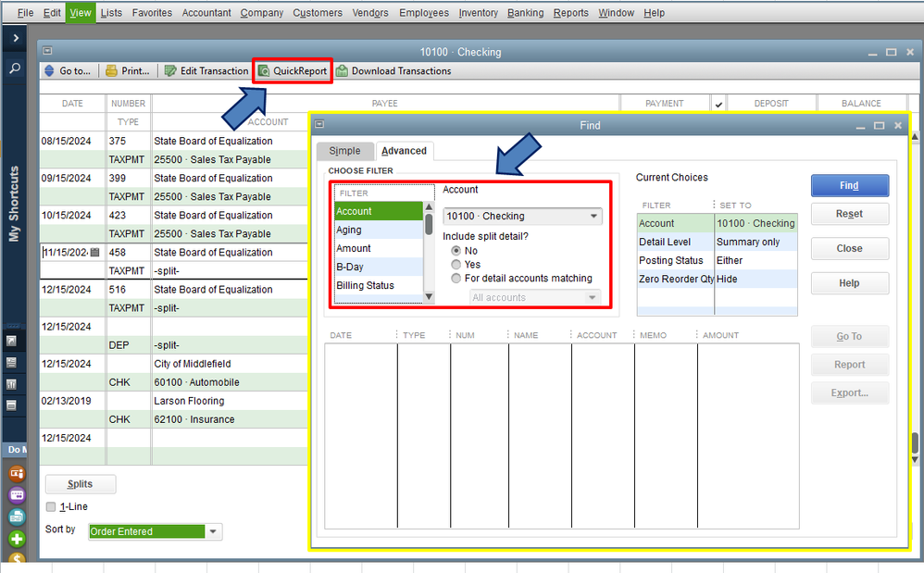Open the File menu
The width and height of the screenshot is (924, 573).
tap(25, 12)
